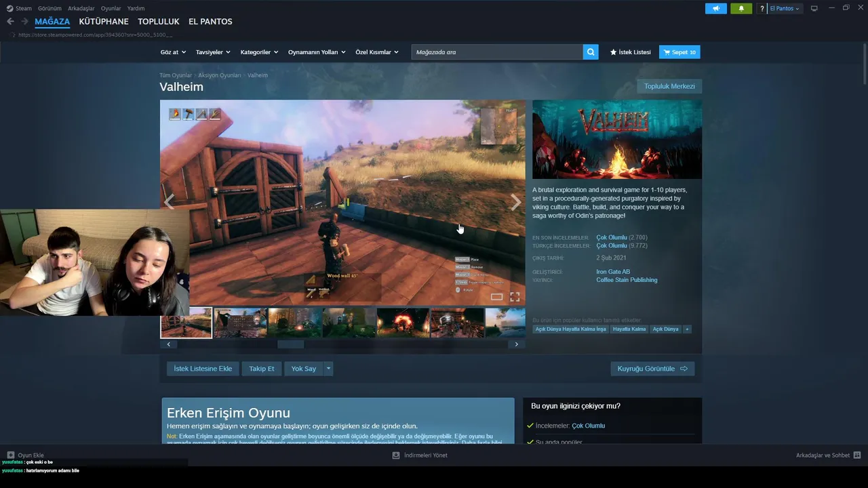
Task: Expand the Kategoriler dropdown
Action: pos(259,52)
